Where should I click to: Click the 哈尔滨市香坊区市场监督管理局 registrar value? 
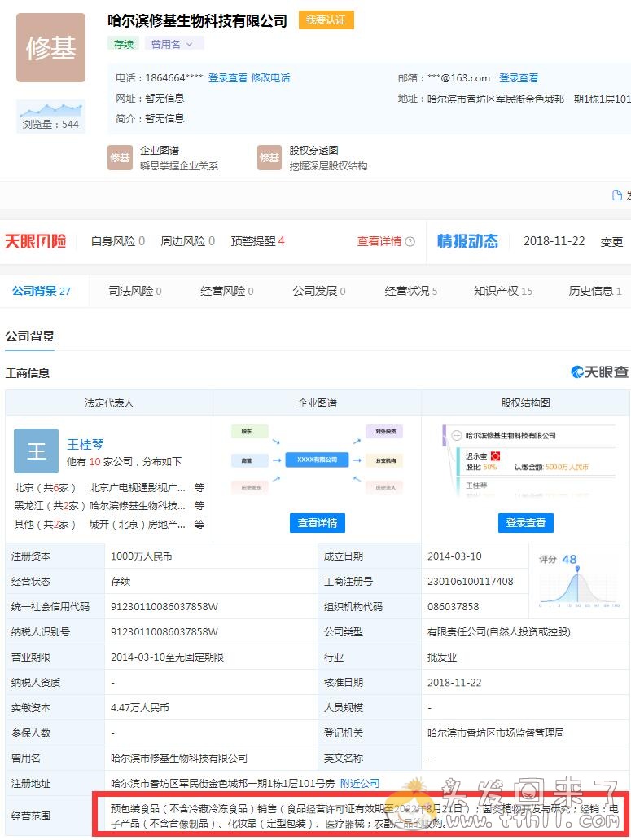pyautogui.click(x=496, y=732)
